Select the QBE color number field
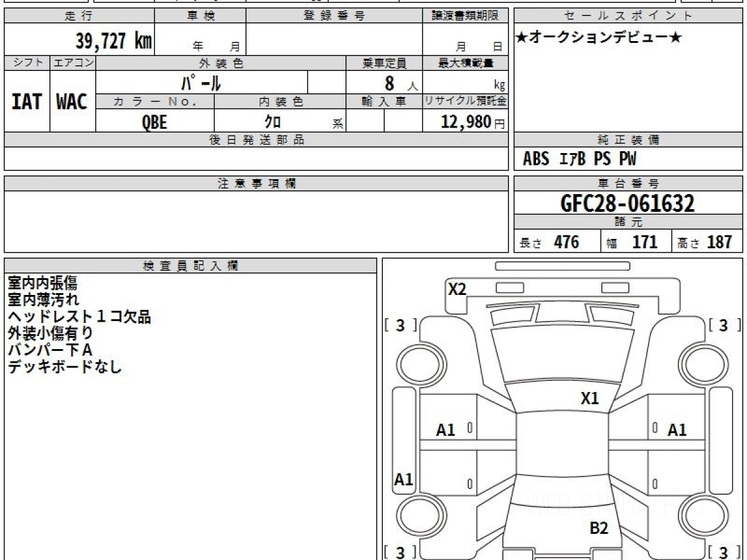Image resolution: width=747 pixels, height=560 pixels. 154,123
